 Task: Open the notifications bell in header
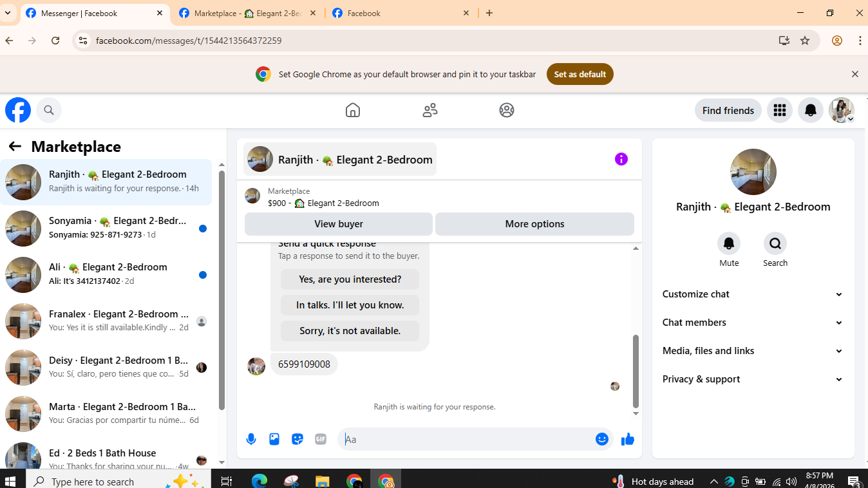coord(811,110)
